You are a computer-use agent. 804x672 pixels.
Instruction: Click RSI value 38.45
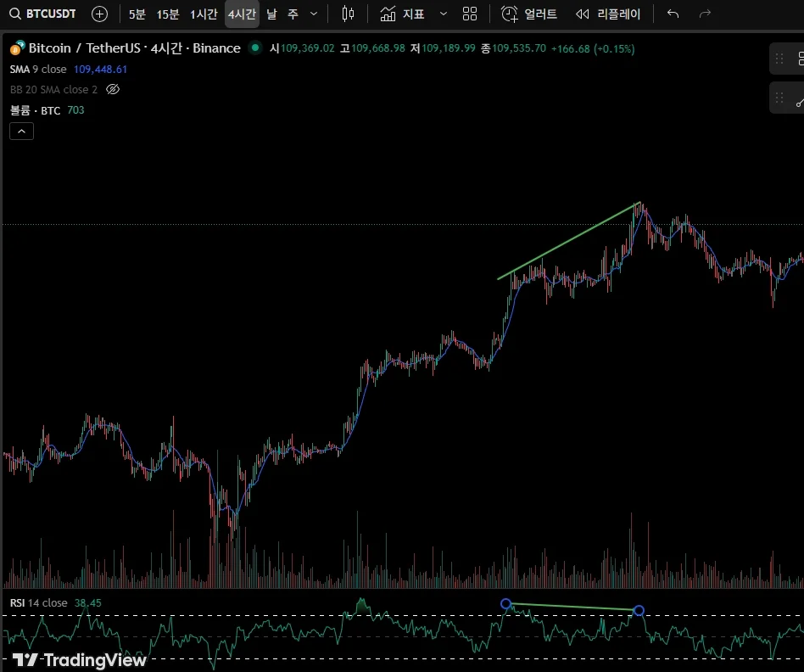coord(87,602)
